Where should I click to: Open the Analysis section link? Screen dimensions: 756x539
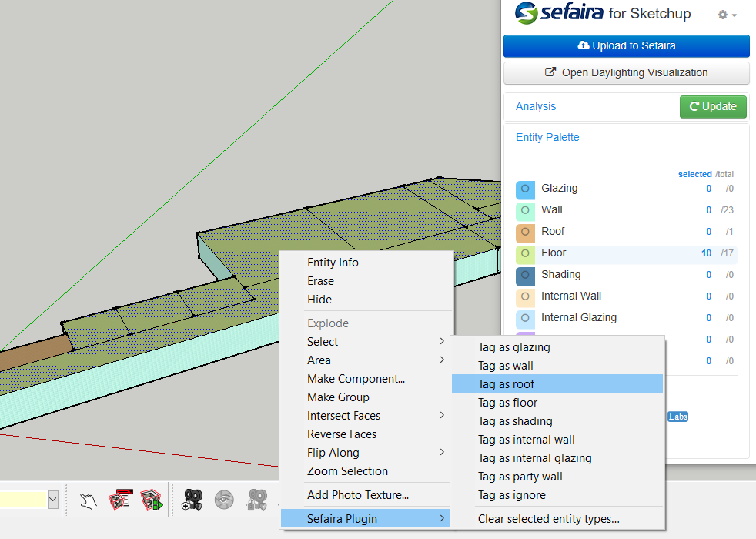(x=536, y=106)
